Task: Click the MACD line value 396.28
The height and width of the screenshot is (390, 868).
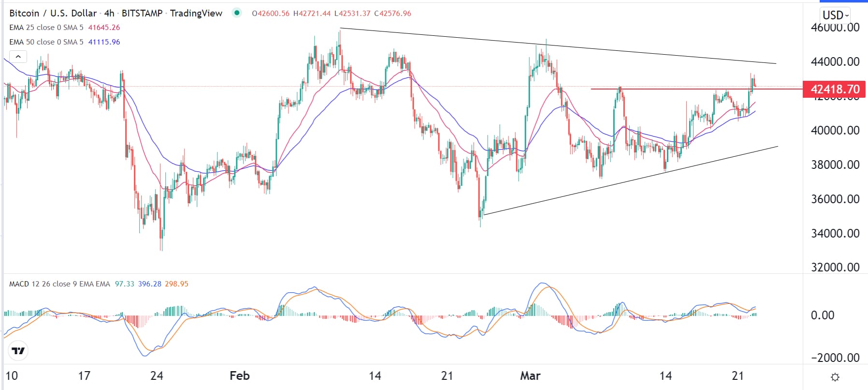Action: click(x=150, y=284)
